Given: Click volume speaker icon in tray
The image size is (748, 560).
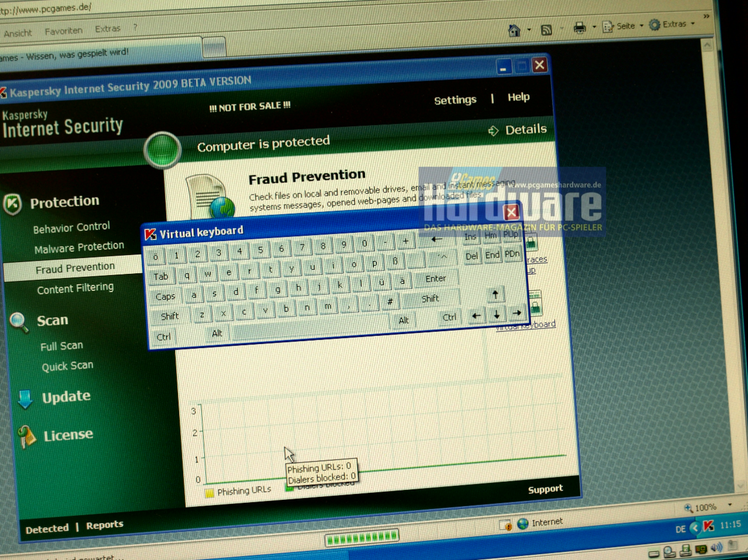Looking at the screenshot, I should click(716, 548).
